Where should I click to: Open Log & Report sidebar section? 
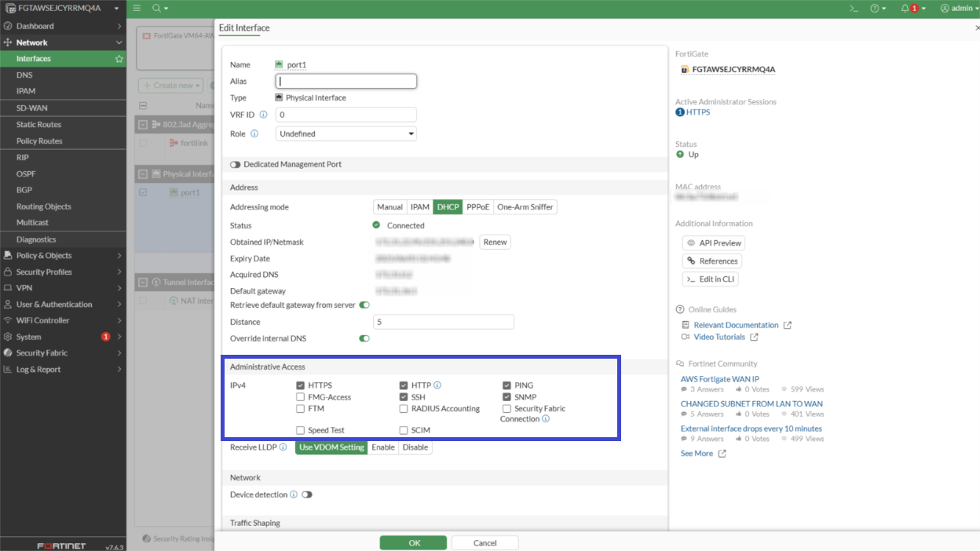(63, 370)
